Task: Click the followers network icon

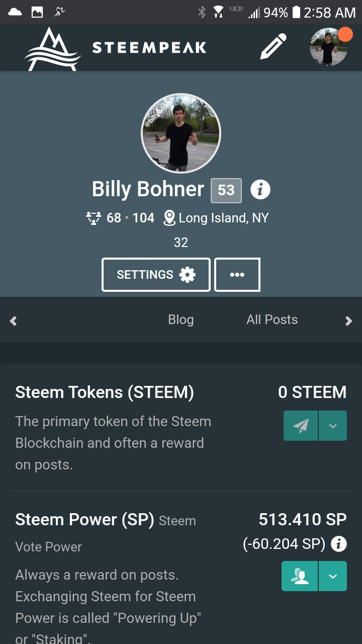Action: [x=94, y=218]
